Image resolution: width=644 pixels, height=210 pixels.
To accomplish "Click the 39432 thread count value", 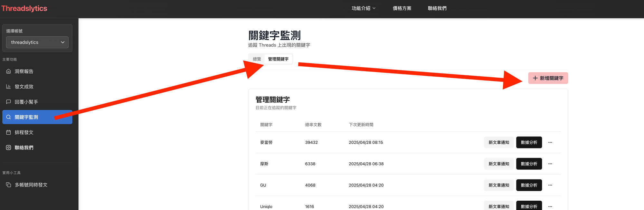I will click(311, 142).
